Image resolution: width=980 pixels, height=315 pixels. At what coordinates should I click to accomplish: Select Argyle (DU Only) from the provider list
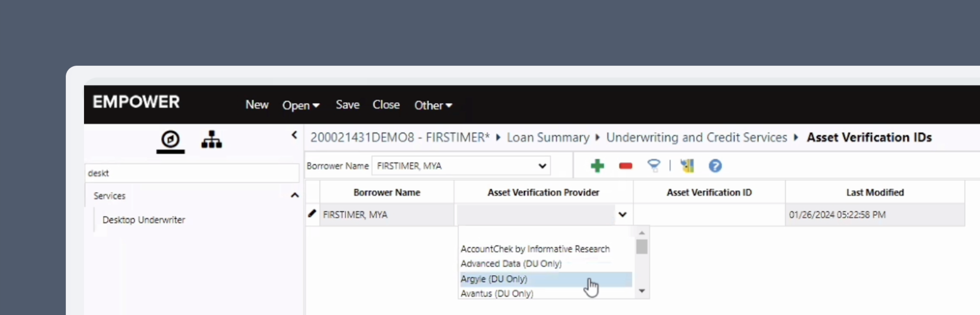[493, 278]
